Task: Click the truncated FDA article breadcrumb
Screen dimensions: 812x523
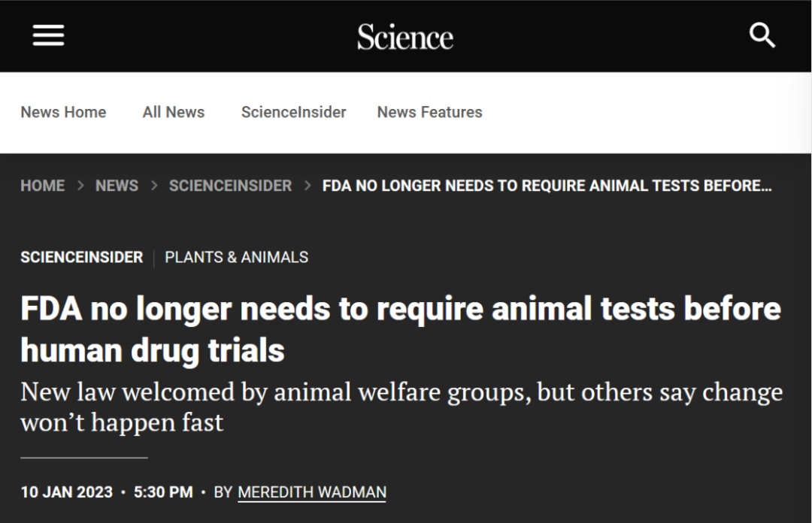Action: click(547, 186)
